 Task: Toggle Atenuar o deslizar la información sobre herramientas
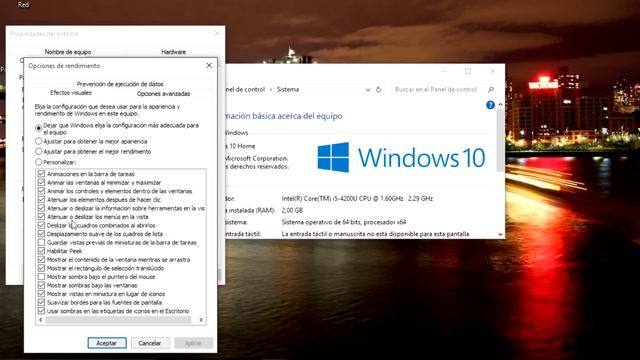41,208
